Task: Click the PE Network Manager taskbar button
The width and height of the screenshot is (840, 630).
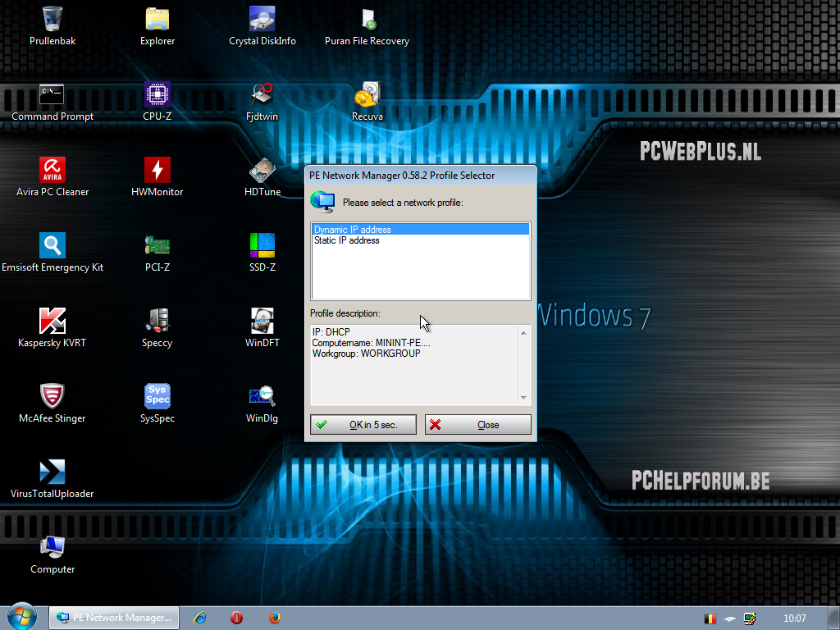Action: click(x=114, y=618)
